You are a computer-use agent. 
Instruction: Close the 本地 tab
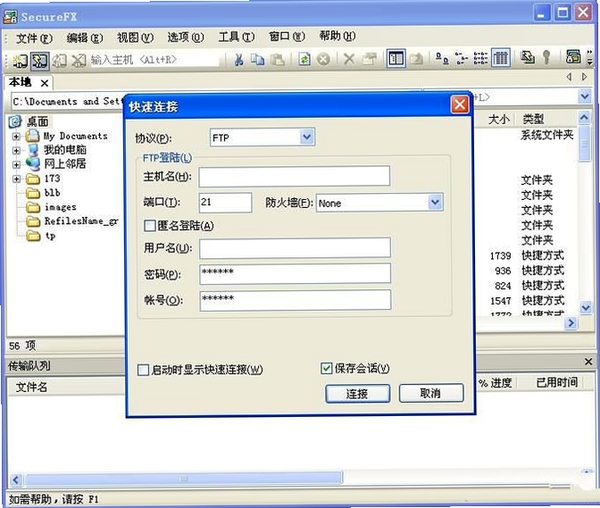click(44, 83)
